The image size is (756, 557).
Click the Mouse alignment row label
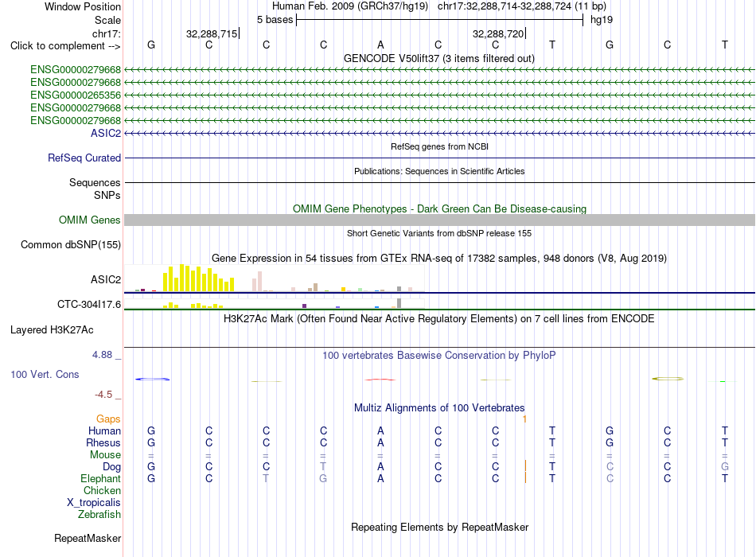(105, 455)
